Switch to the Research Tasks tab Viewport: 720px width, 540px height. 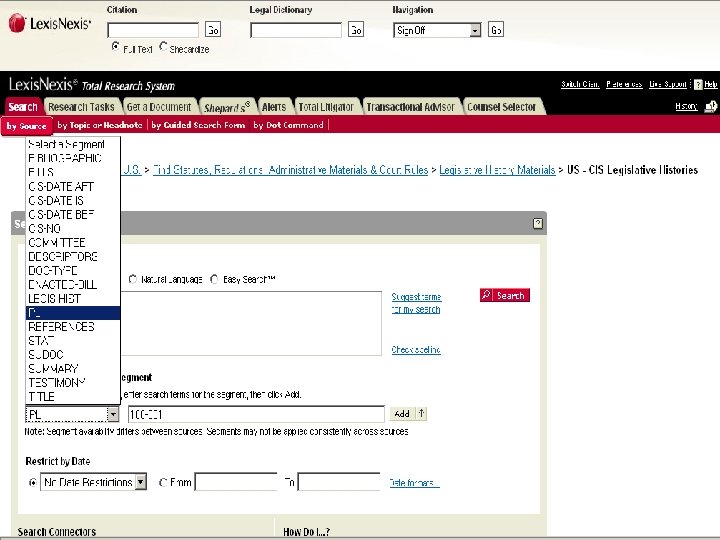[81, 107]
